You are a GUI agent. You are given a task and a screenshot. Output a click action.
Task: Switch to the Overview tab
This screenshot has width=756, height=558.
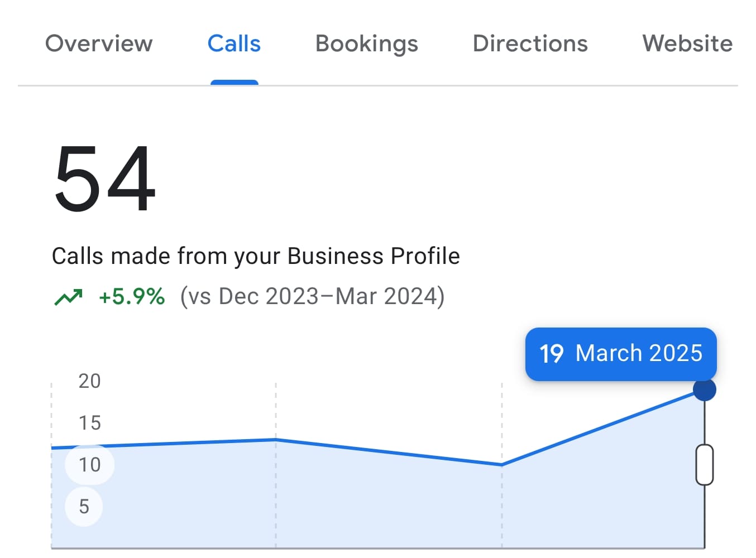pyautogui.click(x=99, y=44)
